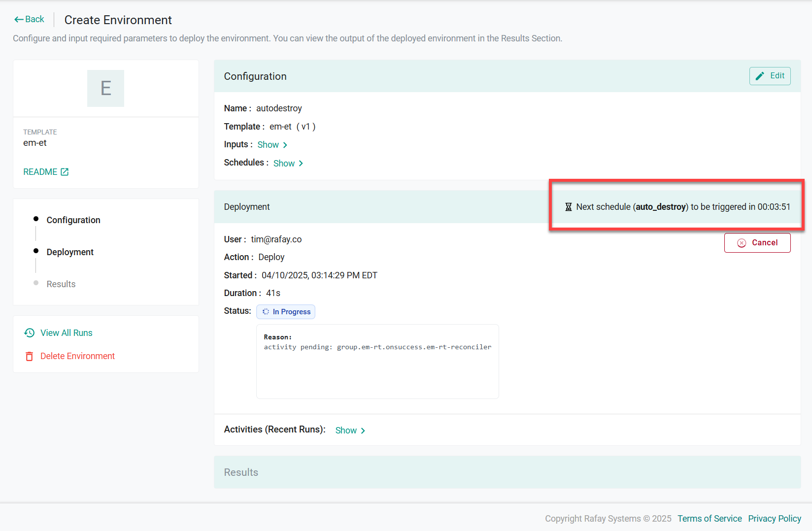Click the Deployment section header title

coord(247,207)
